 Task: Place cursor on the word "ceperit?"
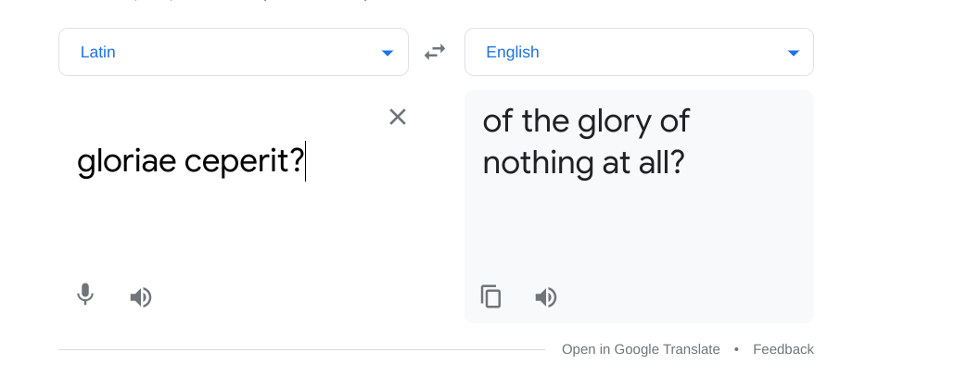(244, 162)
